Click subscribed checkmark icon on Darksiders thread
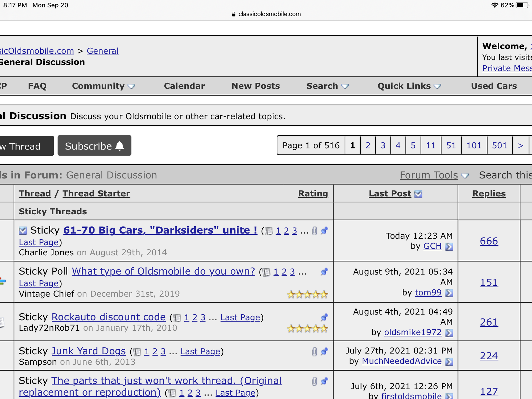The image size is (532, 399). click(x=23, y=230)
